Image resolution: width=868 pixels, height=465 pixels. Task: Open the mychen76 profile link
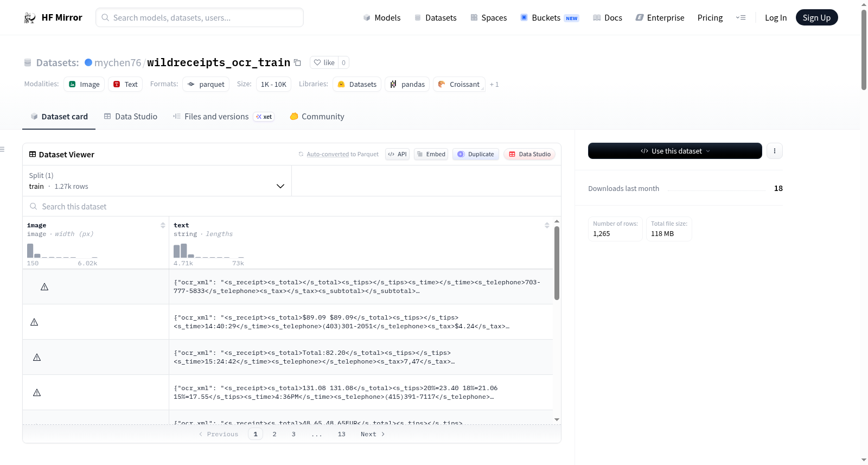coord(118,62)
